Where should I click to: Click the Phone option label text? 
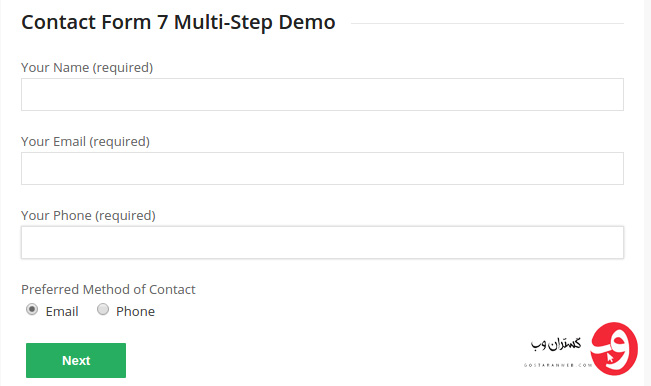135,311
